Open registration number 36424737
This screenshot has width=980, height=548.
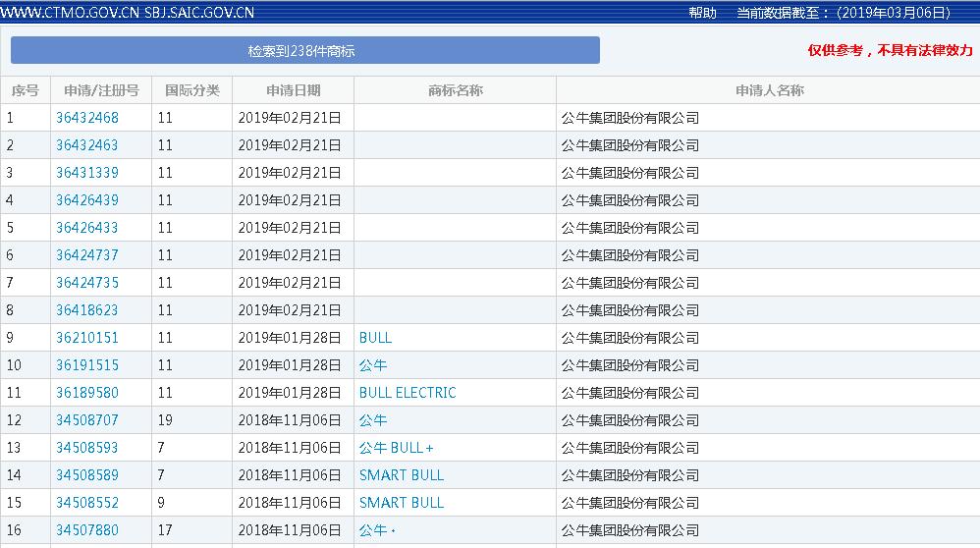pos(86,255)
